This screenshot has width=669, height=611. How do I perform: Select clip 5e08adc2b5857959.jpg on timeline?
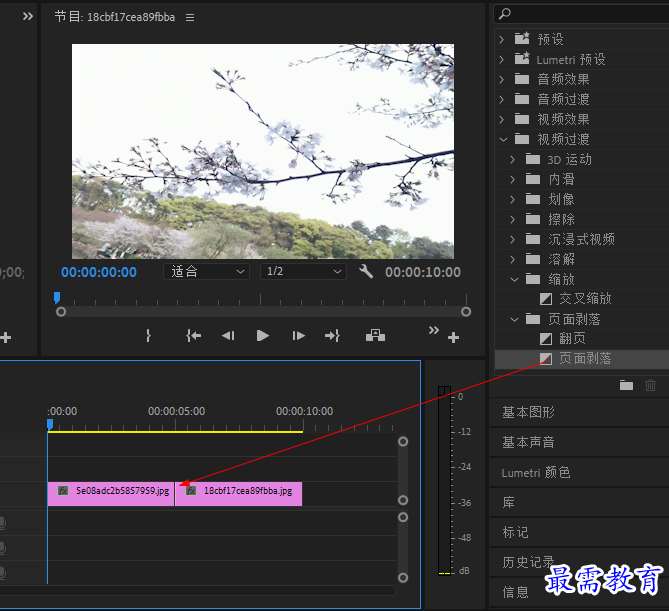(111, 494)
